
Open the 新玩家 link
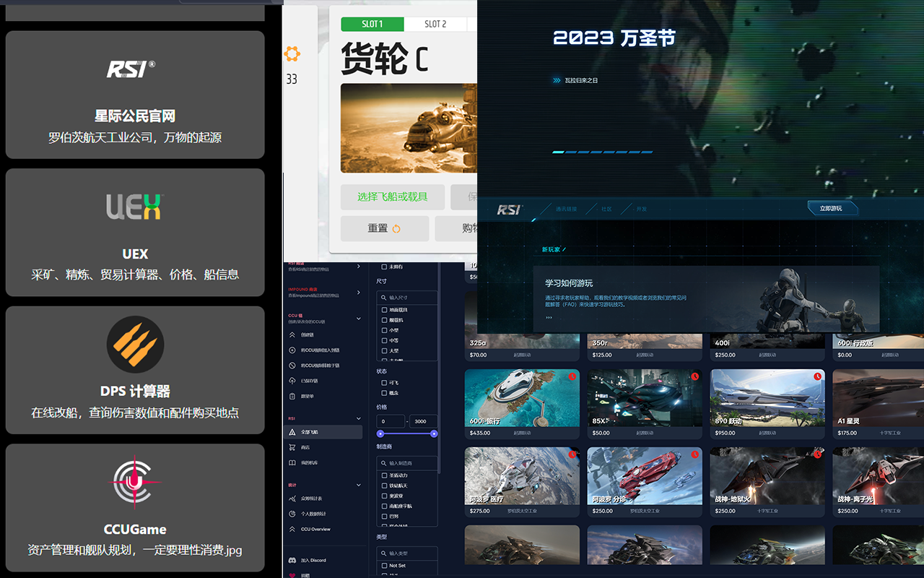click(554, 250)
